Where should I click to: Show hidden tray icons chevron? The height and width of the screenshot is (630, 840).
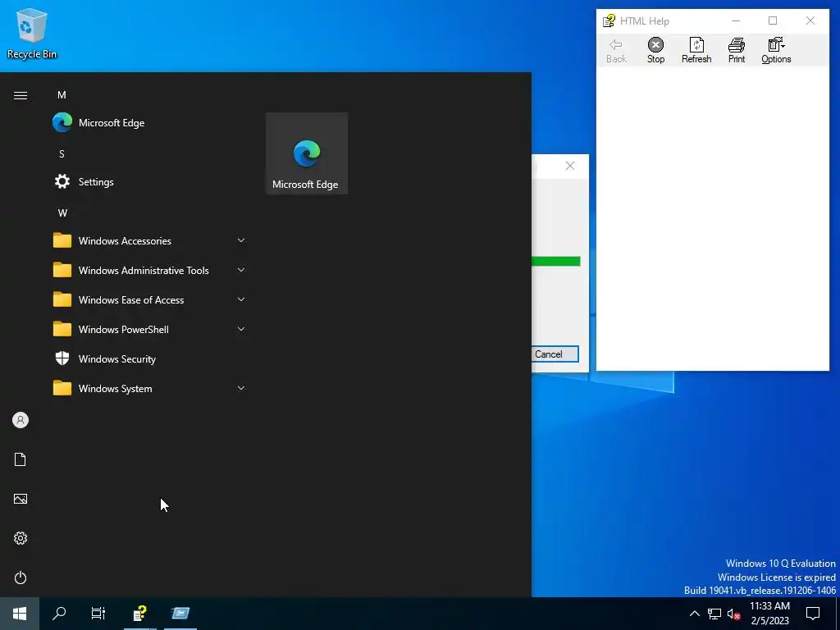[694, 614]
